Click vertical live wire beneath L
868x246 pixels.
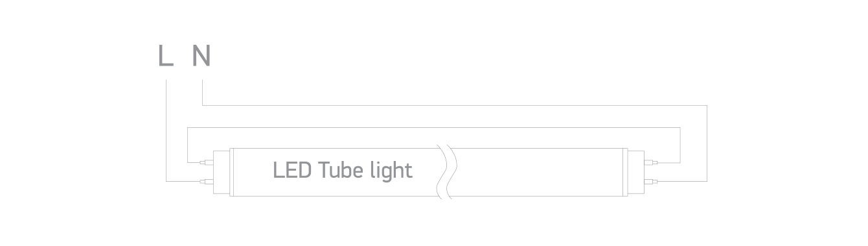pyautogui.click(x=166, y=130)
